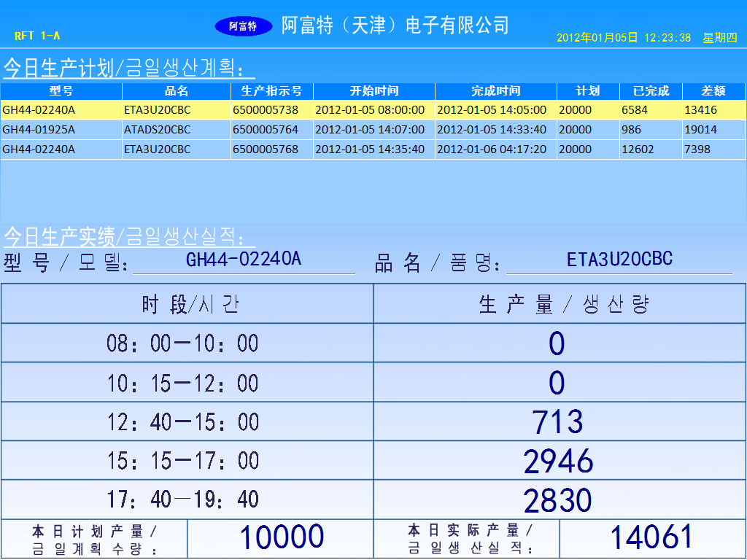Select GH44-02240A in the 6500005768 row
The width and height of the screenshot is (747, 560).
(x=61, y=149)
